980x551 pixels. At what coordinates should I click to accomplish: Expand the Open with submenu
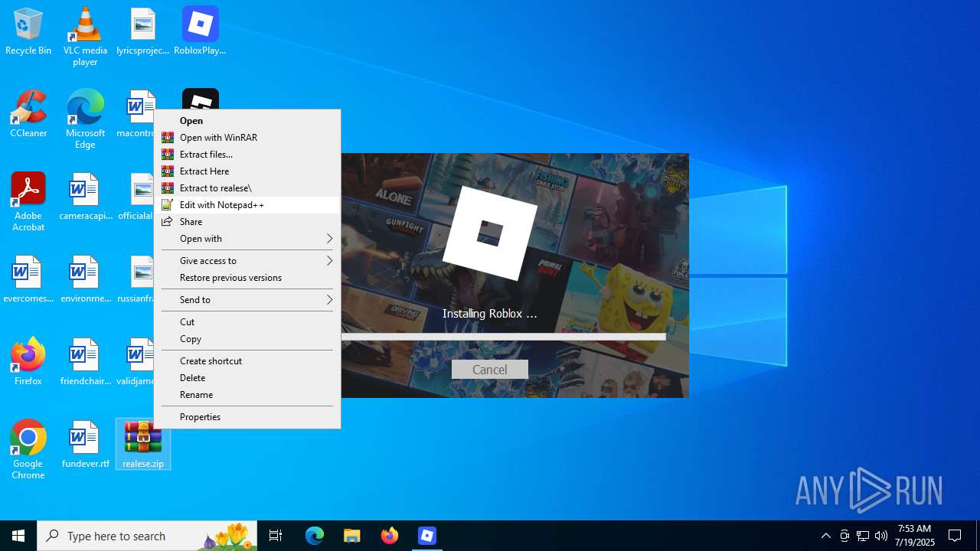click(x=247, y=239)
